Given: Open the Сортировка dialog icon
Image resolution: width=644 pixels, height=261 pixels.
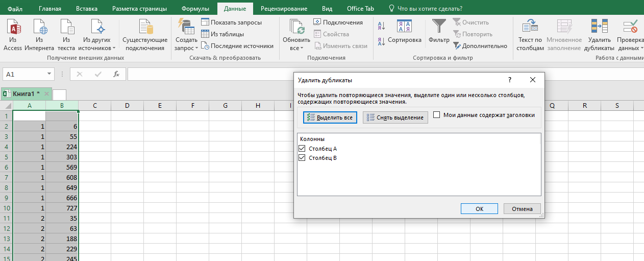Looking at the screenshot, I should point(404,27).
